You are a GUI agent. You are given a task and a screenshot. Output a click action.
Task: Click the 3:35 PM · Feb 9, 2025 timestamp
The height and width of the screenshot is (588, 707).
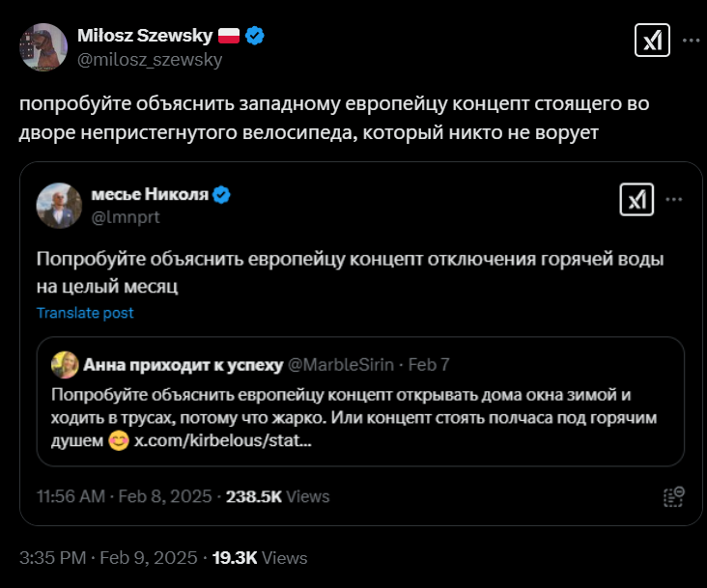pos(106,557)
